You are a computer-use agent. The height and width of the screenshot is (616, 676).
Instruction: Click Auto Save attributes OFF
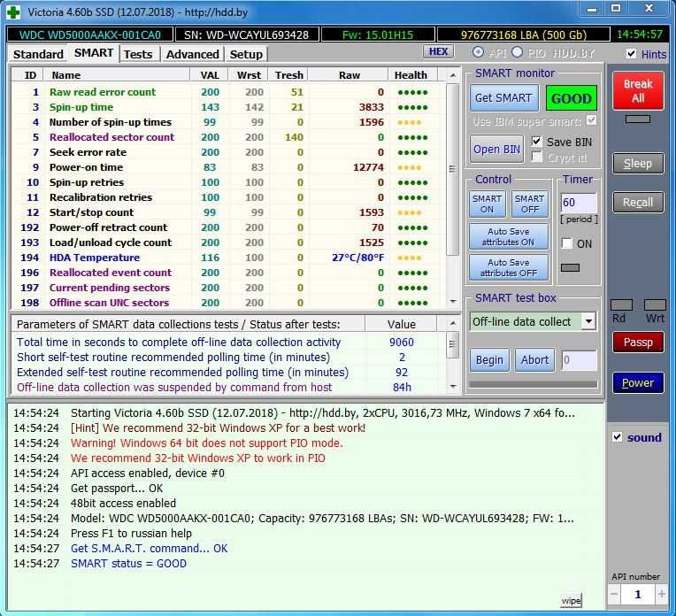pyautogui.click(x=509, y=267)
